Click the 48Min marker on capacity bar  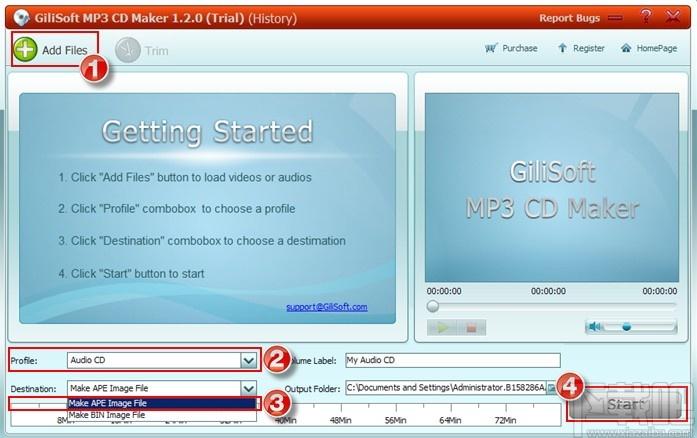[x=340, y=420]
